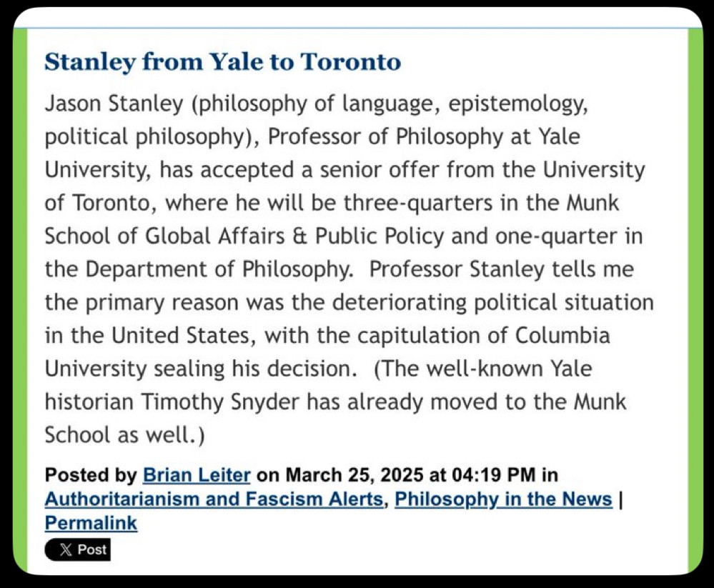Viewport: 714px width, 588px height.
Task: Open the Philosophy in the News category
Action: [504, 499]
